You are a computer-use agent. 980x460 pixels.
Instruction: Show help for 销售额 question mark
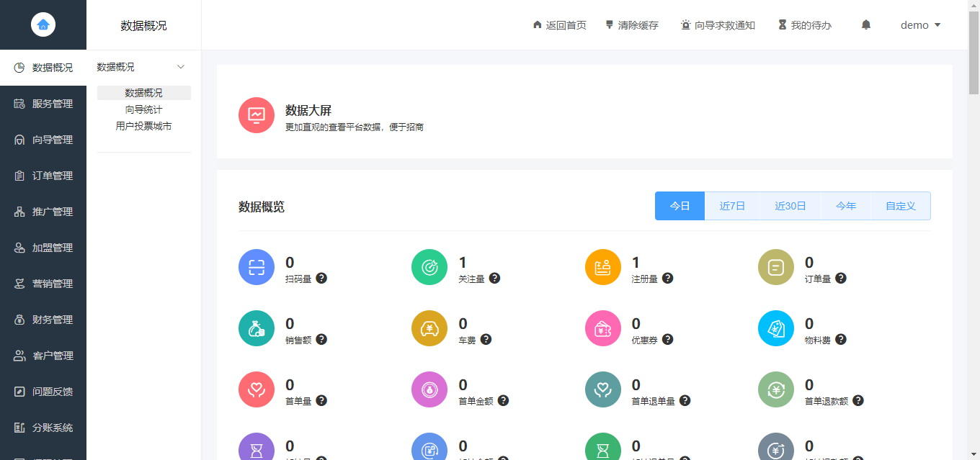tap(321, 339)
